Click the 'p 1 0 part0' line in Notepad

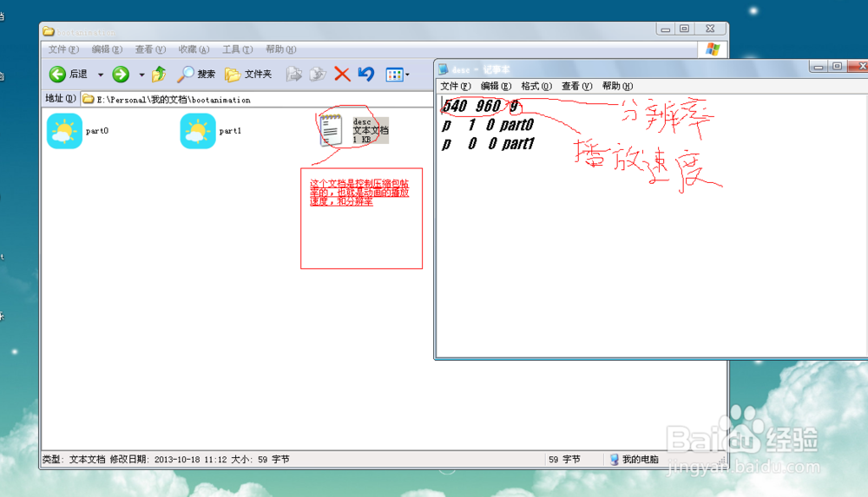tap(488, 125)
